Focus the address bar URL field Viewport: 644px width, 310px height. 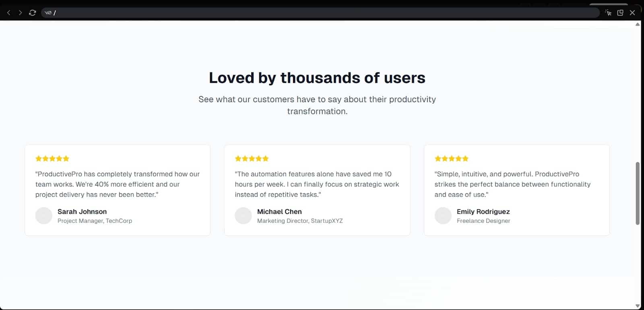coord(320,13)
